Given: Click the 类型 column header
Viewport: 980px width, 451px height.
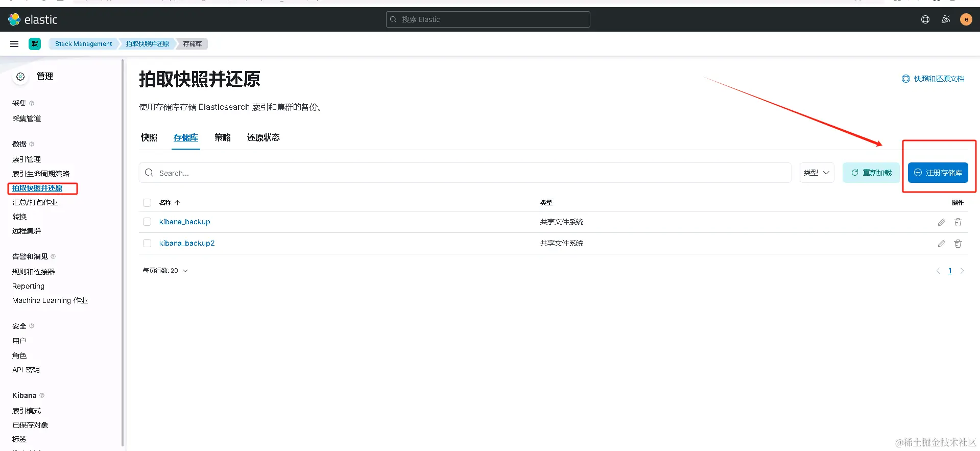Looking at the screenshot, I should [x=546, y=203].
